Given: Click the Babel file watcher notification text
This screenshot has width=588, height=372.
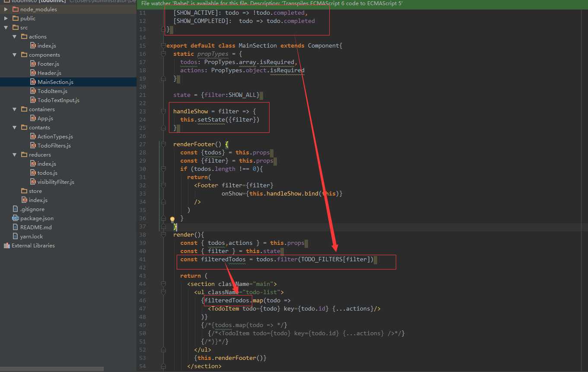Looking at the screenshot, I should 272,3.
